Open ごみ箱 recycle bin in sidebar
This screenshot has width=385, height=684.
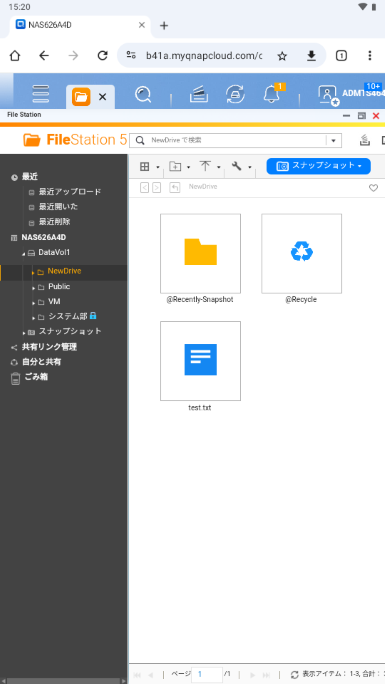(36, 377)
